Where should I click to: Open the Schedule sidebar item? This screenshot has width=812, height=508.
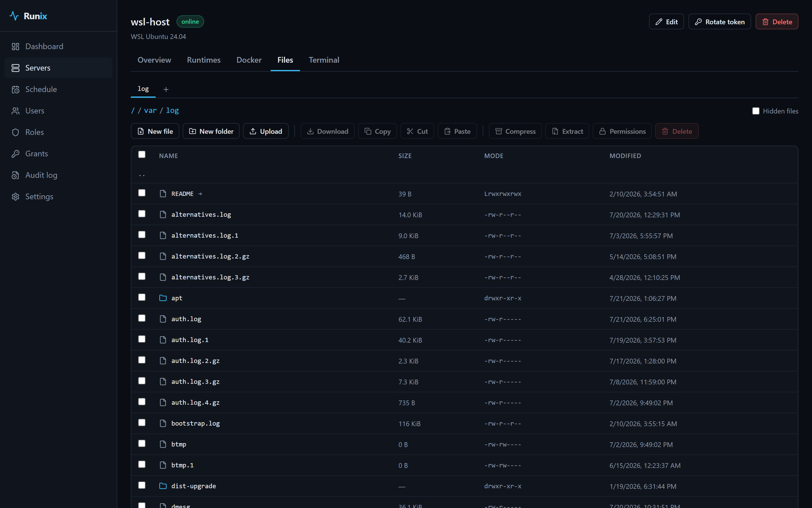(58, 89)
